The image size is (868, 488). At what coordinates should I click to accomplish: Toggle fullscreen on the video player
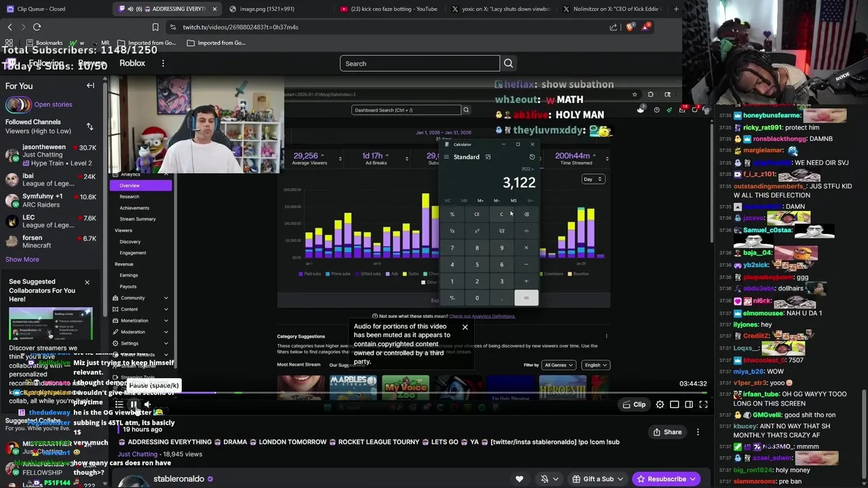tap(703, 405)
